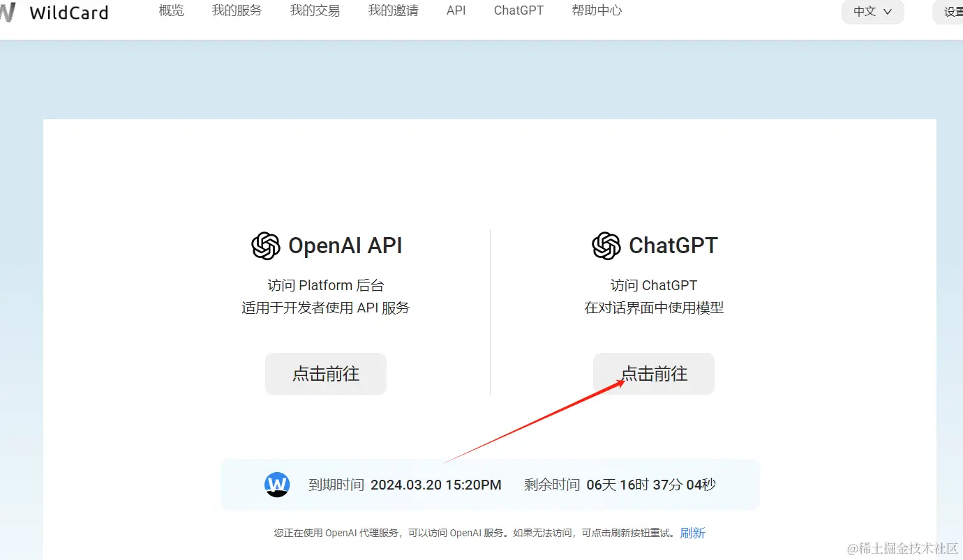Click the ChatGPT card heading text

pyautogui.click(x=673, y=245)
